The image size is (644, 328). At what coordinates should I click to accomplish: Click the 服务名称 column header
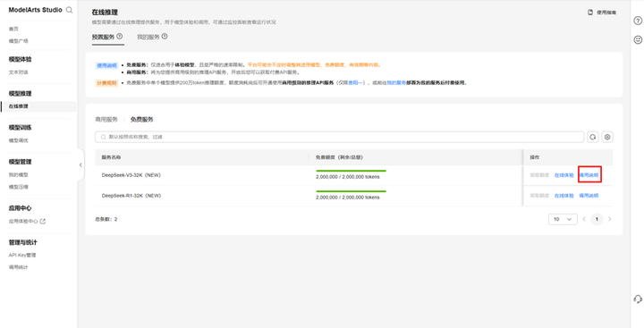click(x=111, y=157)
